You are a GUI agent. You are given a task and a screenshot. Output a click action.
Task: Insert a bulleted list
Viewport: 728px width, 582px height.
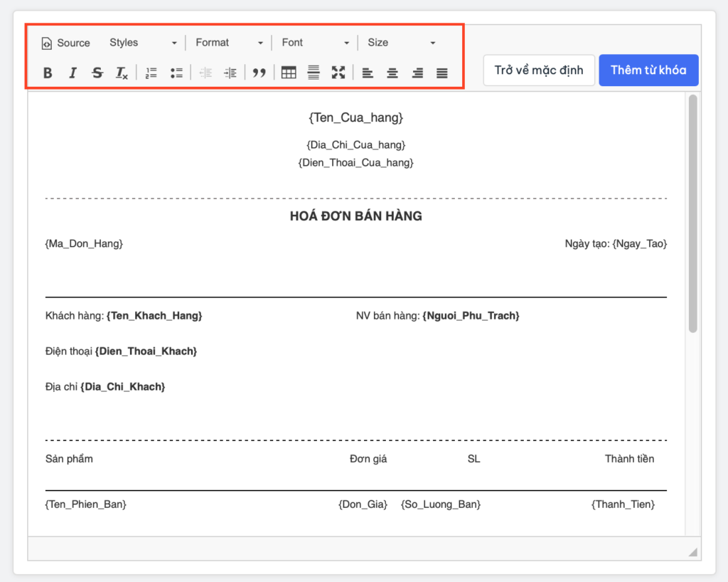point(176,73)
